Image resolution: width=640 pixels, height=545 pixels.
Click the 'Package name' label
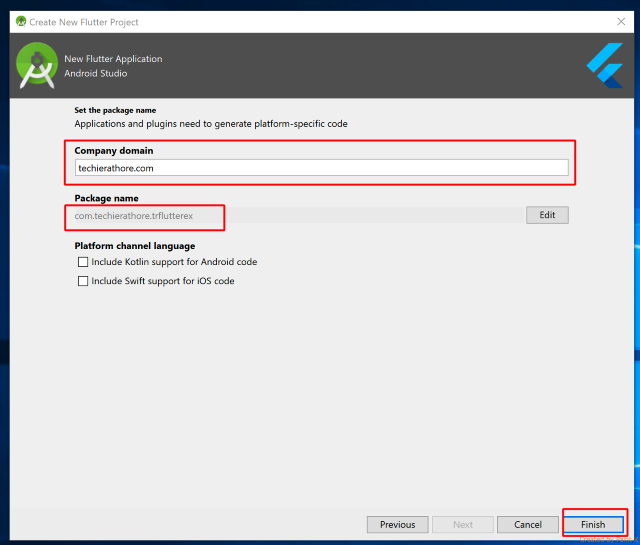[x=106, y=198]
